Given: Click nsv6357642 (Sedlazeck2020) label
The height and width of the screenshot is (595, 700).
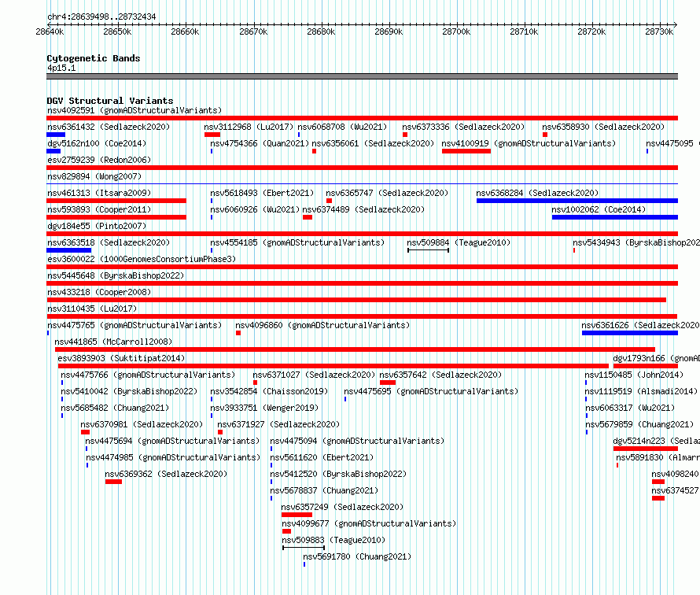Looking at the screenshot, I should click(x=440, y=375).
